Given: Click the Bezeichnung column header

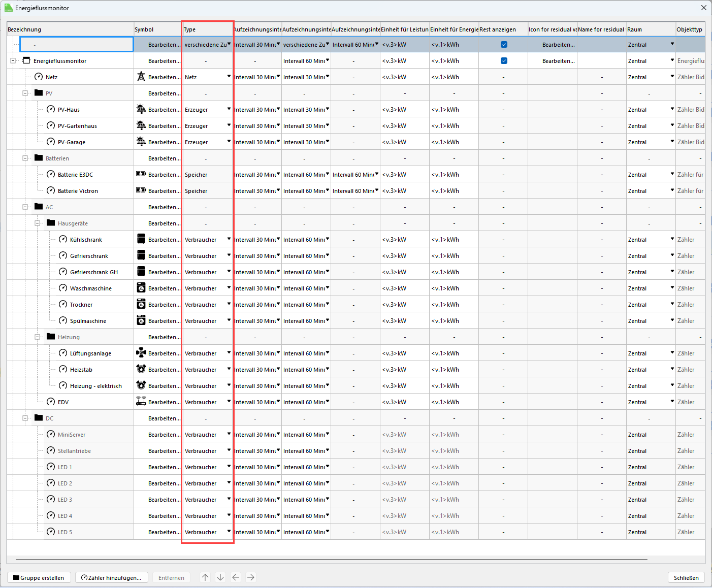Looking at the screenshot, I should [x=70, y=29].
